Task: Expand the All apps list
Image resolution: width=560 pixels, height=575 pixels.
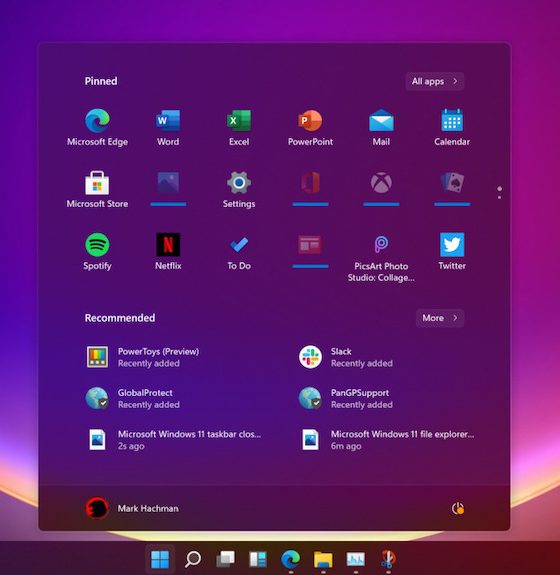Action: coord(435,81)
